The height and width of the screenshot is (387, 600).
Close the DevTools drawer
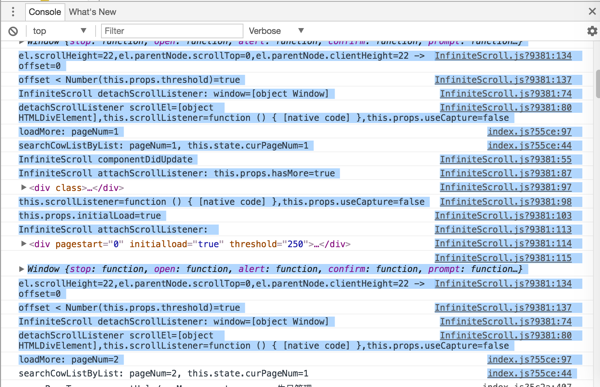coord(592,11)
